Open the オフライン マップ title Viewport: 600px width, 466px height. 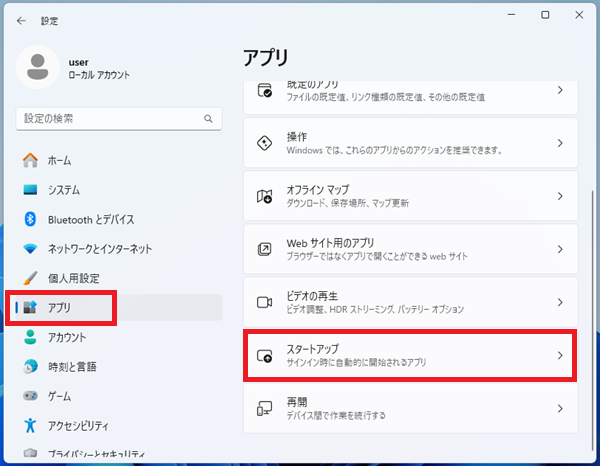(x=318, y=190)
